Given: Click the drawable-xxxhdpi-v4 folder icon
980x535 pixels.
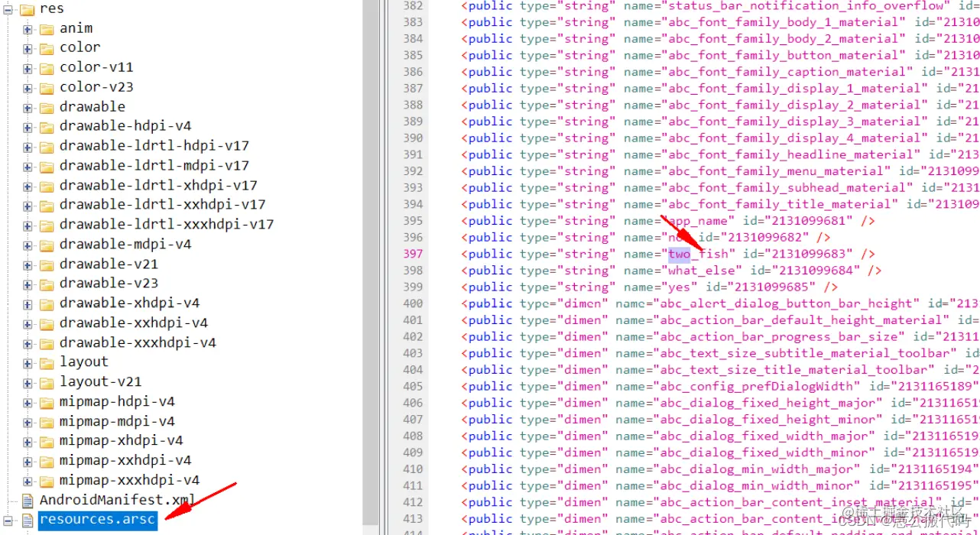Looking at the screenshot, I should point(47,344).
